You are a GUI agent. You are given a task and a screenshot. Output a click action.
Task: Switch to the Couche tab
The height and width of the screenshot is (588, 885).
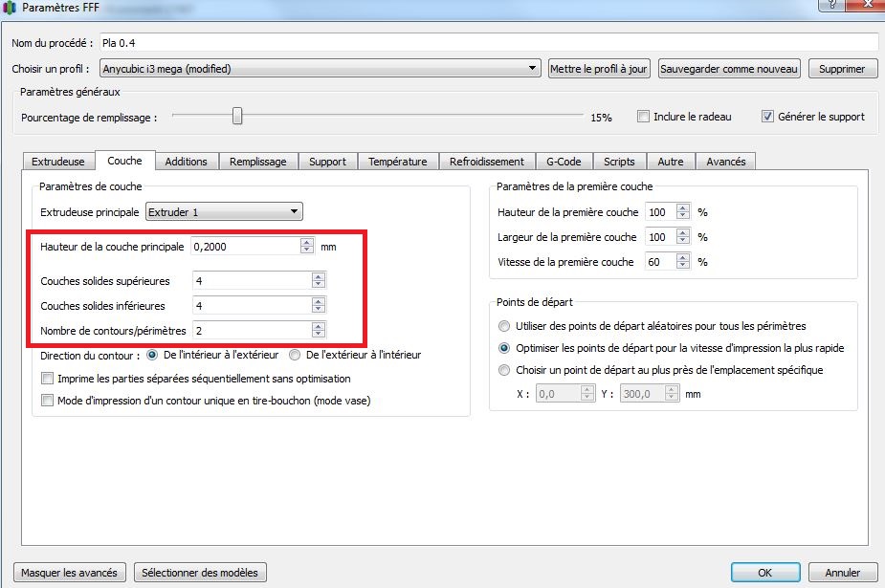pyautogui.click(x=124, y=161)
